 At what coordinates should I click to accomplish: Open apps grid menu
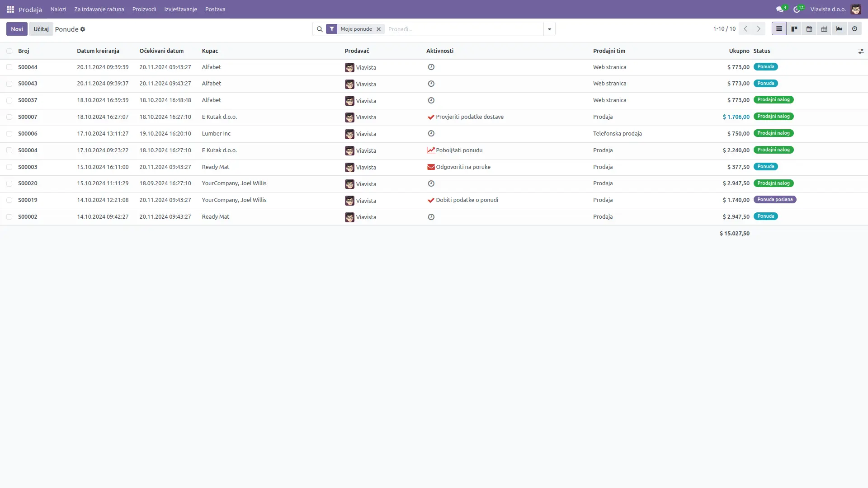tap(9, 9)
